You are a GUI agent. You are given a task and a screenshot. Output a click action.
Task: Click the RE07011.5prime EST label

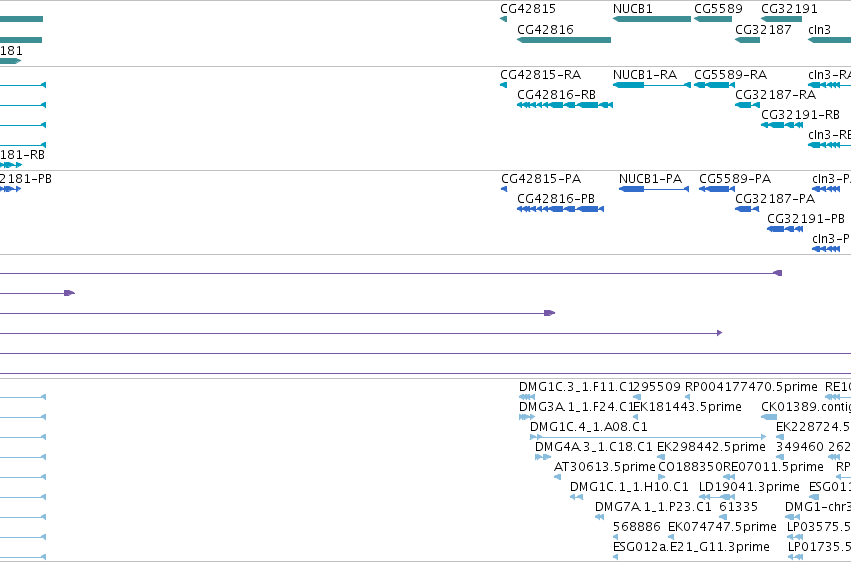[x=773, y=467]
